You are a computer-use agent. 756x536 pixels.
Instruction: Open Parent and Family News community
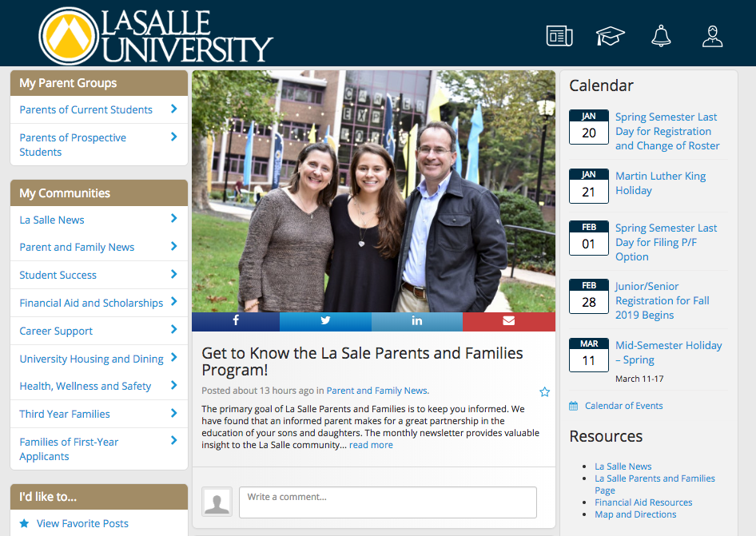(77, 248)
